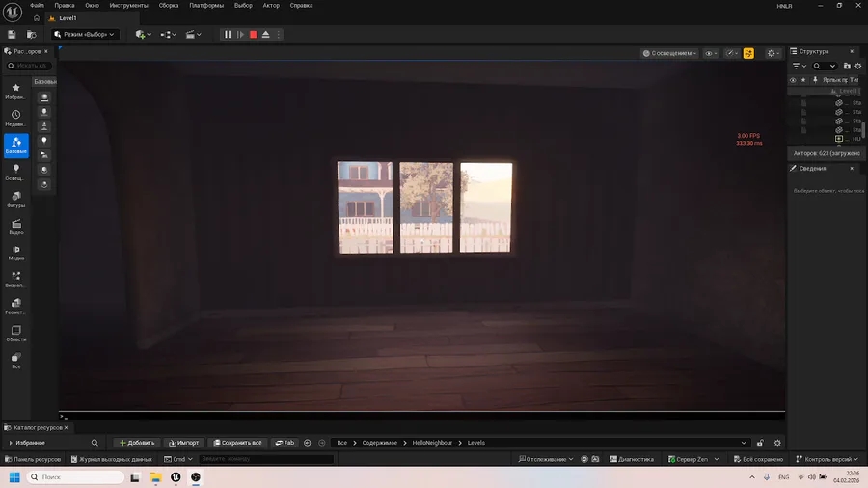The height and width of the screenshot is (488, 868).
Task: Stop the play session with the red square
Action: 253,35
